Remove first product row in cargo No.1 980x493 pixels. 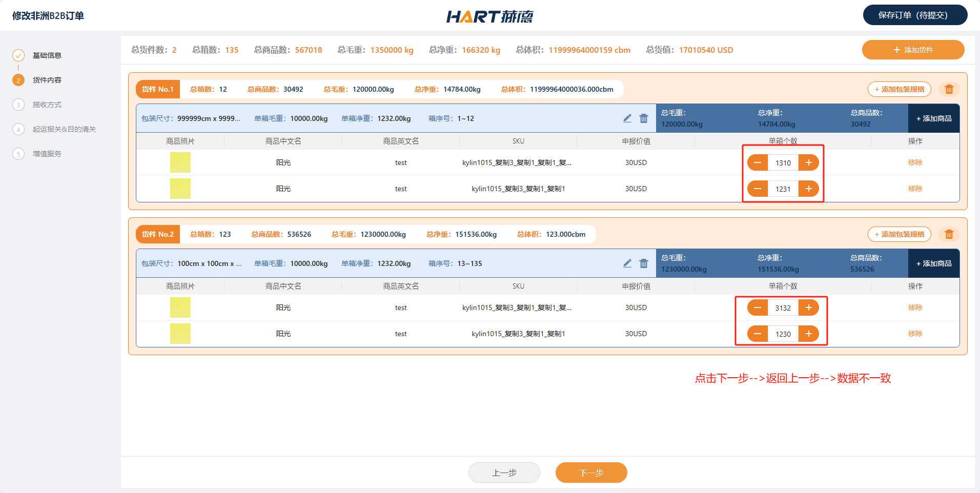(x=915, y=162)
